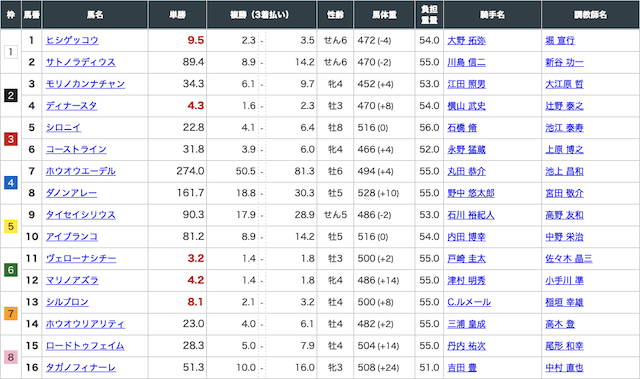Screen dimensions: 640x379
Task: Click the orange frame 7 badge
Action: point(11,313)
